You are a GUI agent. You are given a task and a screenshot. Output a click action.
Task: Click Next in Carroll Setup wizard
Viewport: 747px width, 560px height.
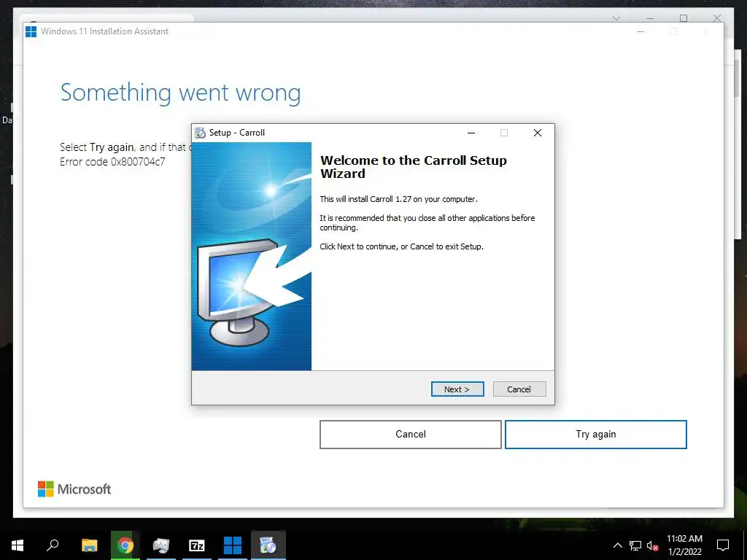[x=457, y=389]
